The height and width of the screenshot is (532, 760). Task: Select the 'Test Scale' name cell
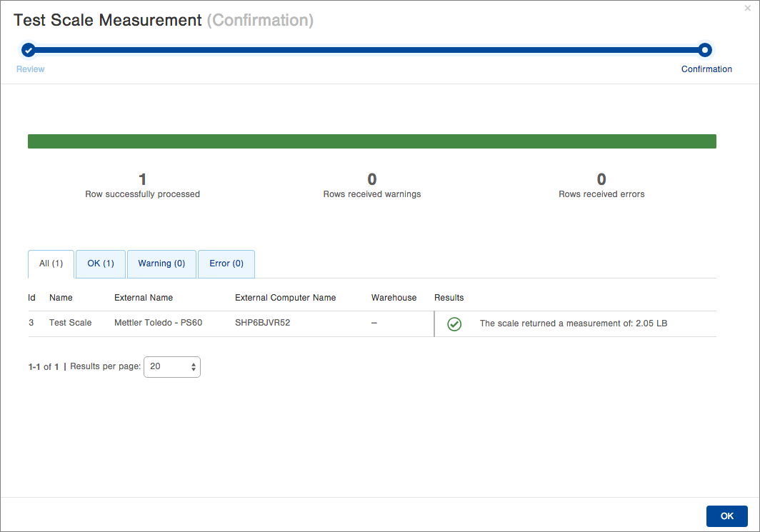pos(70,323)
